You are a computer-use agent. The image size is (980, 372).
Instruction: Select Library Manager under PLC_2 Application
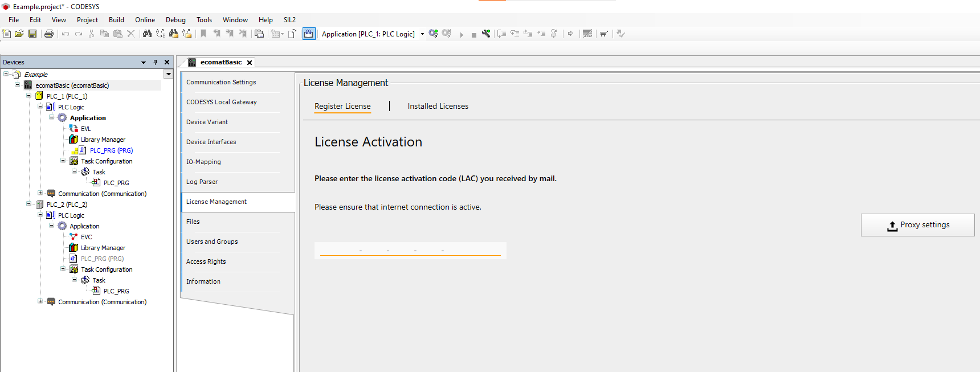tap(103, 248)
